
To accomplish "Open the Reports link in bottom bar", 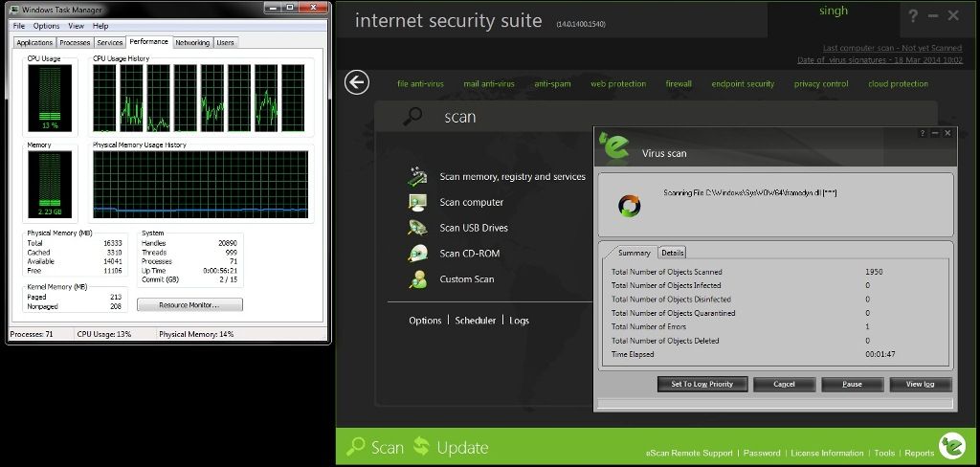I will (x=919, y=454).
